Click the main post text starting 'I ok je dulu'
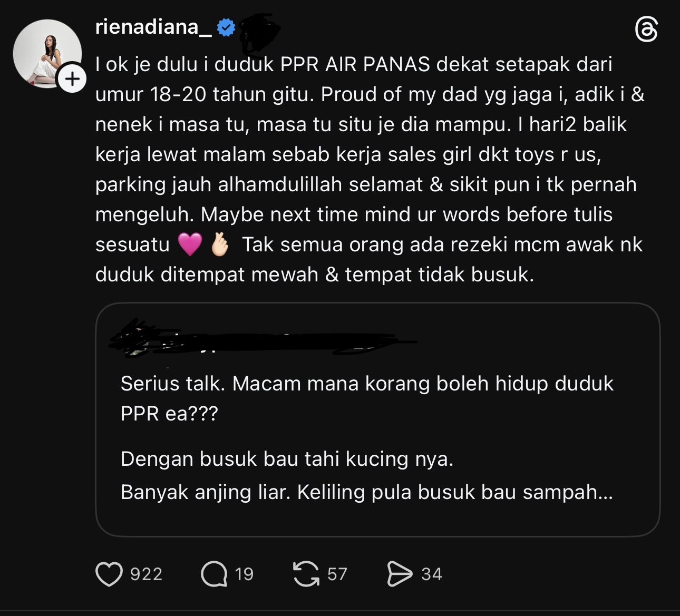 tap(369, 169)
